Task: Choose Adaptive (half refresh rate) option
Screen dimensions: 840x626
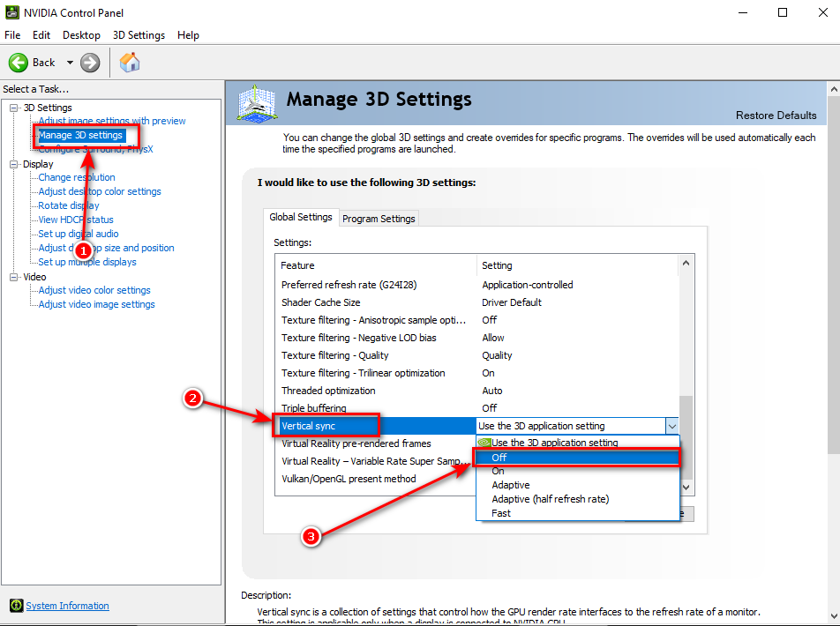Action: coord(550,499)
